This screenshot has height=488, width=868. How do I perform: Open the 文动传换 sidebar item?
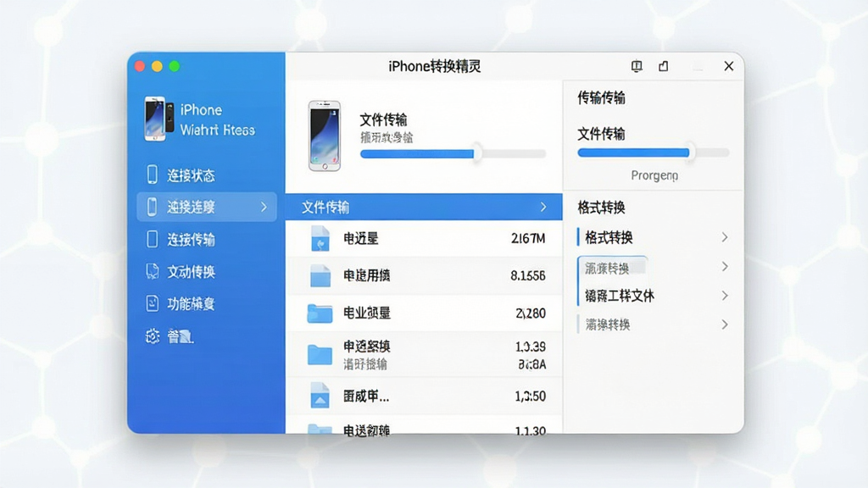[191, 272]
